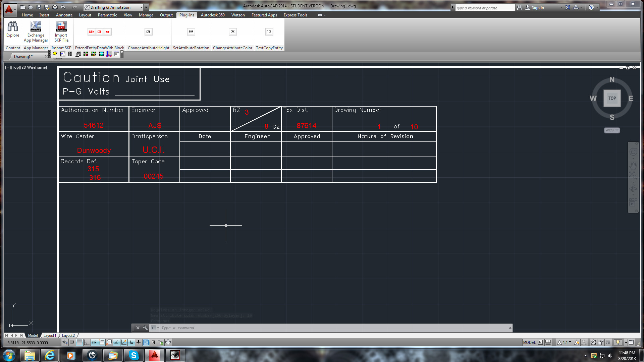Open the Layout1 tab
The height and width of the screenshot is (362, 644).
click(50, 335)
